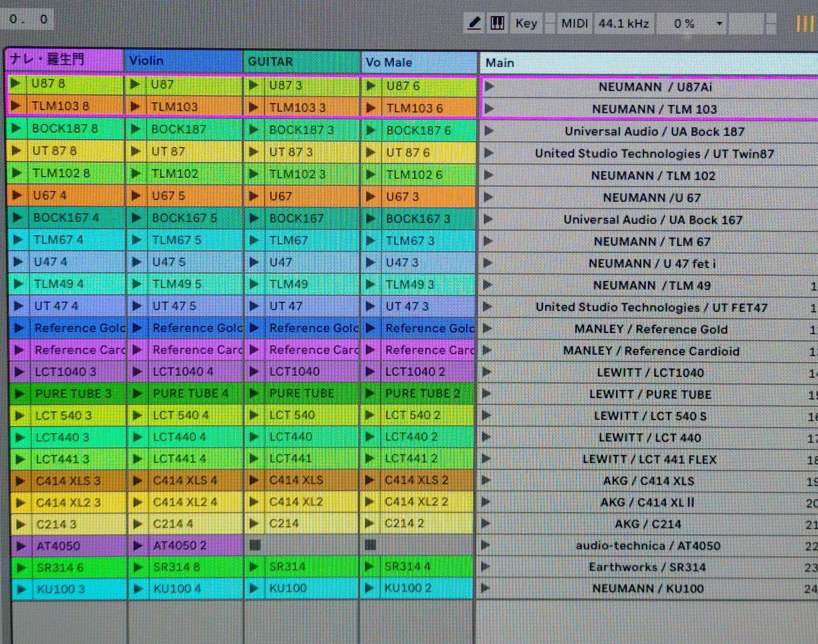Image resolution: width=818 pixels, height=644 pixels.
Task: Toggle Key map mode
Action: point(526,23)
